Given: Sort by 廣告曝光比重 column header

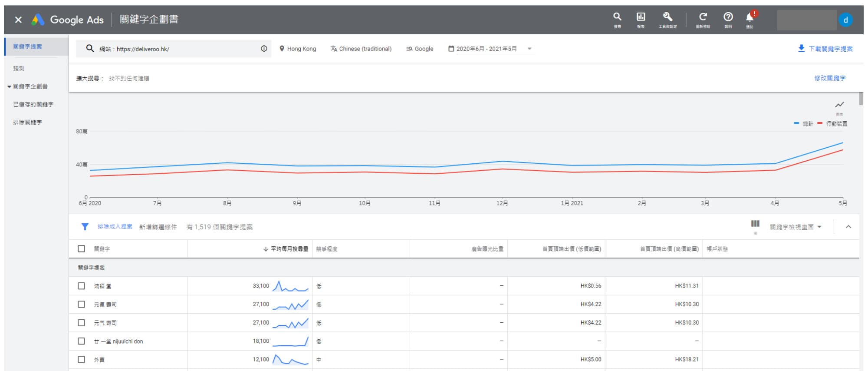Looking at the screenshot, I should (487, 249).
